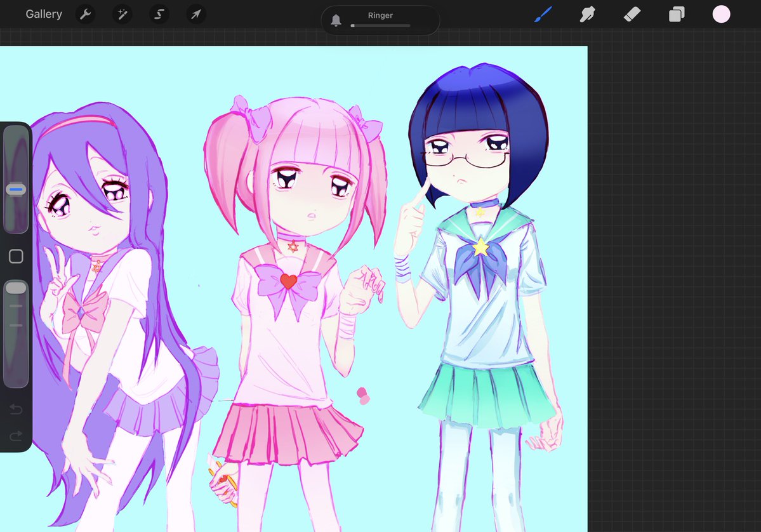Click the brush opacity slider handle

tap(16, 288)
